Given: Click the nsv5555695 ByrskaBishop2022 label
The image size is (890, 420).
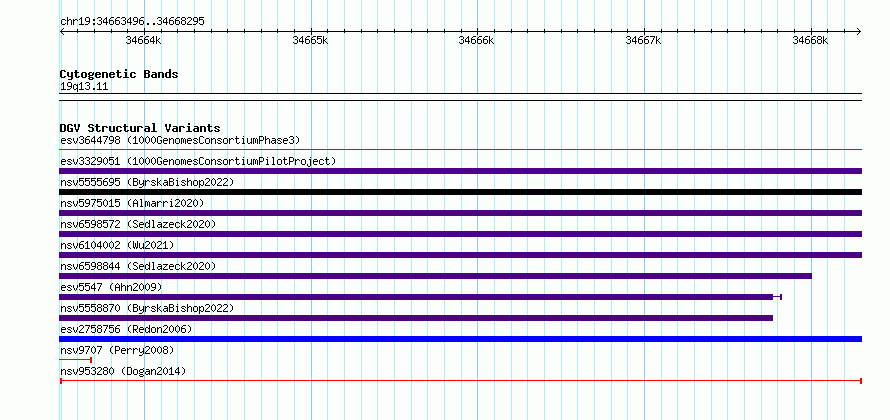Looking at the screenshot, I should [x=147, y=182].
